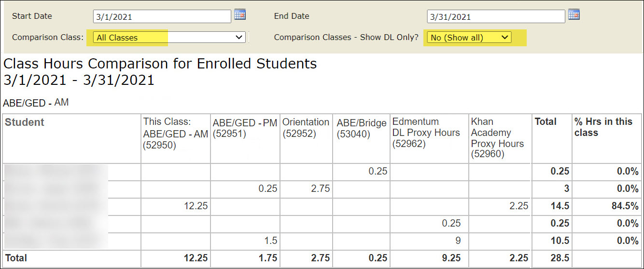This screenshot has height=269, width=644.
Task: Click the Total column header
Action: pos(546,122)
